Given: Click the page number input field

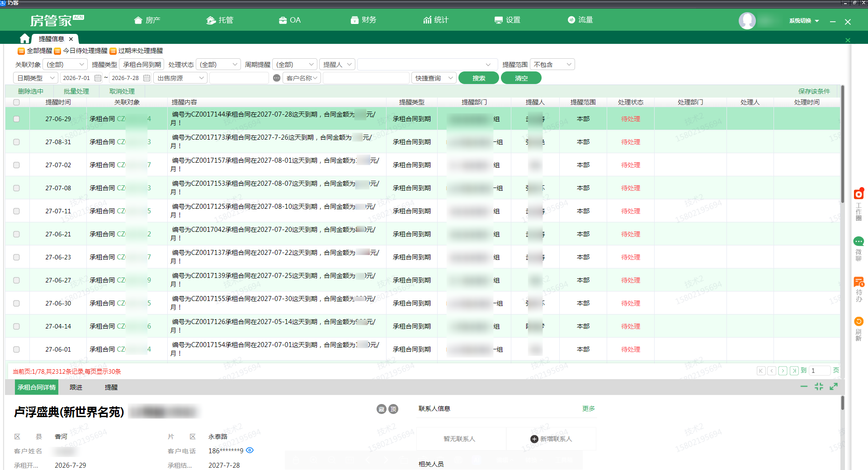Looking at the screenshot, I should [820, 371].
